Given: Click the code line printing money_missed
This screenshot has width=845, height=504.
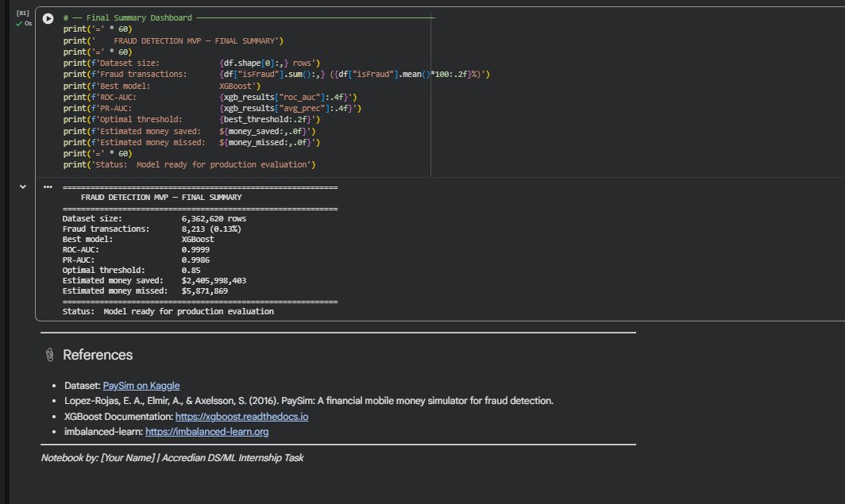Looking at the screenshot, I should click(191, 142).
